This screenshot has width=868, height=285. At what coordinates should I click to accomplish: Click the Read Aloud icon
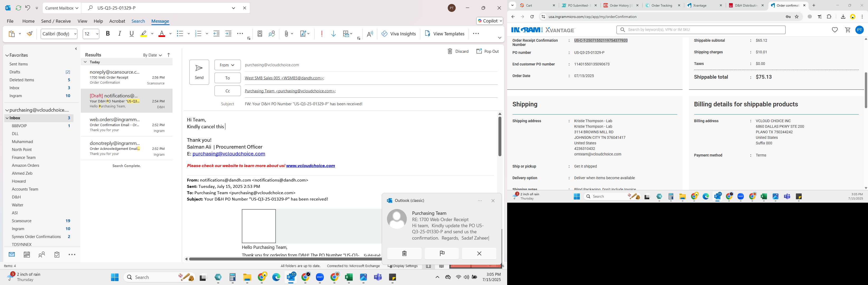[370, 34]
